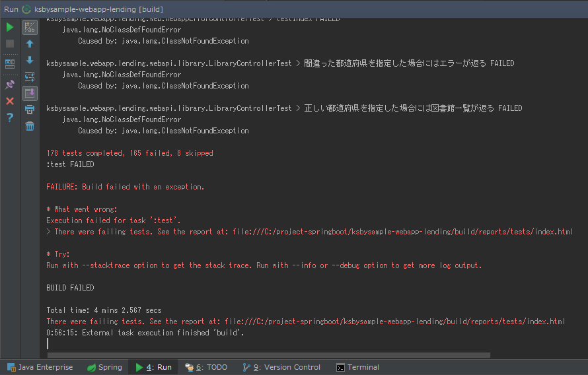The height and width of the screenshot is (375, 588).
Task: Toggle Scroll to the end button
Action: 30,93
